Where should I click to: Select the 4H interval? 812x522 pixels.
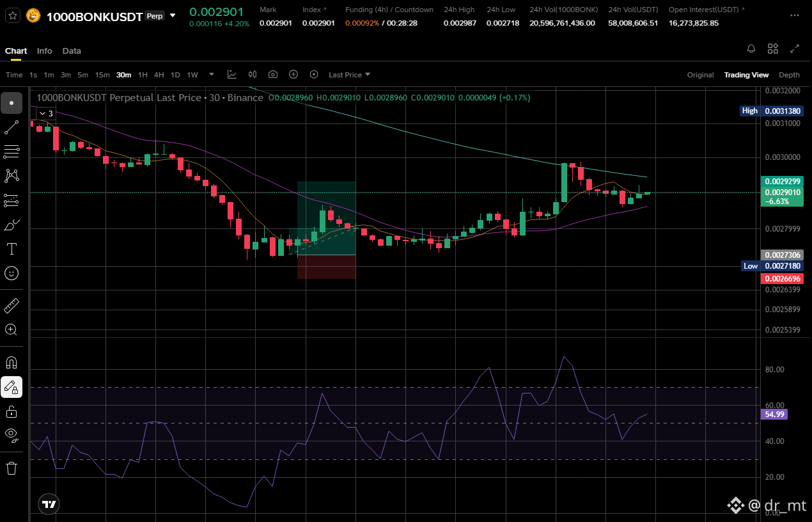pyautogui.click(x=159, y=75)
